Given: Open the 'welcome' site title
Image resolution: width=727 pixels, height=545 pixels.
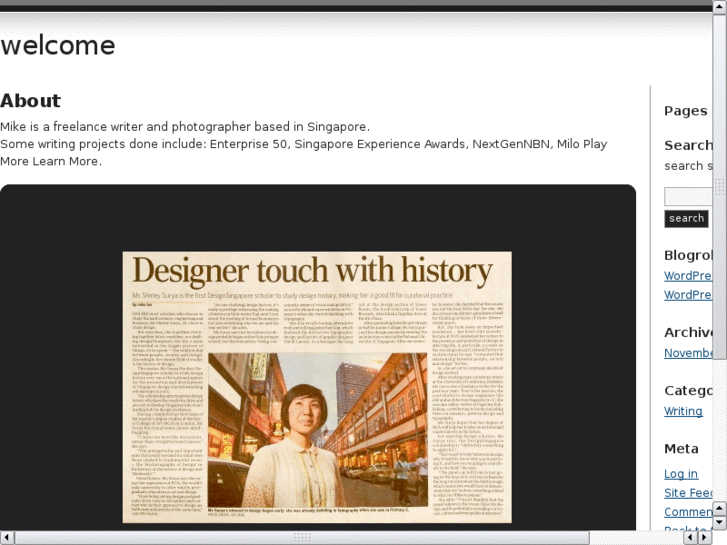Looking at the screenshot, I should coord(58,46).
